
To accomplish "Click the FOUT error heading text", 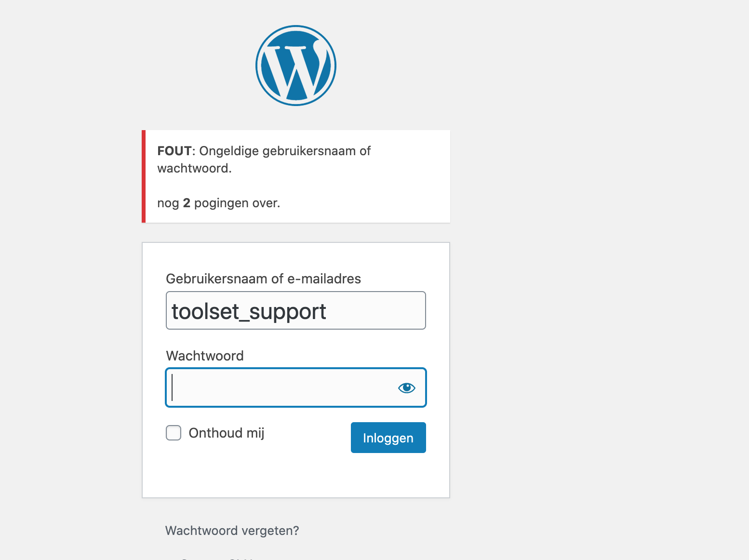I will 174,151.
